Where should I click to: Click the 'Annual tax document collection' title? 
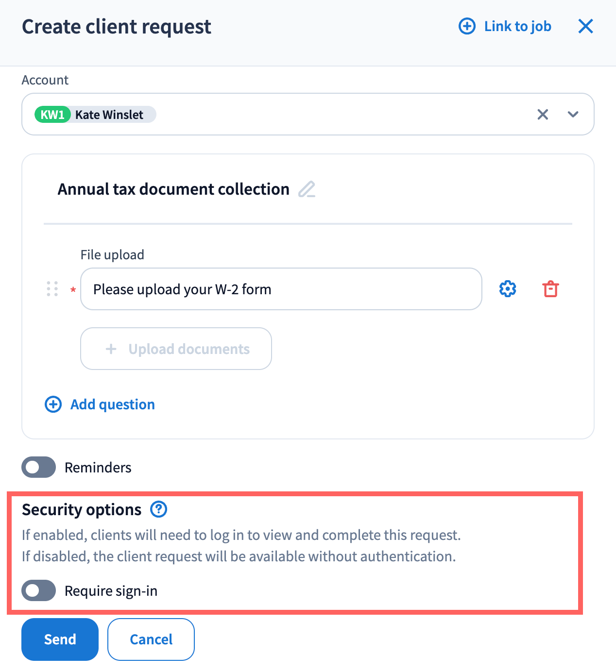173,189
